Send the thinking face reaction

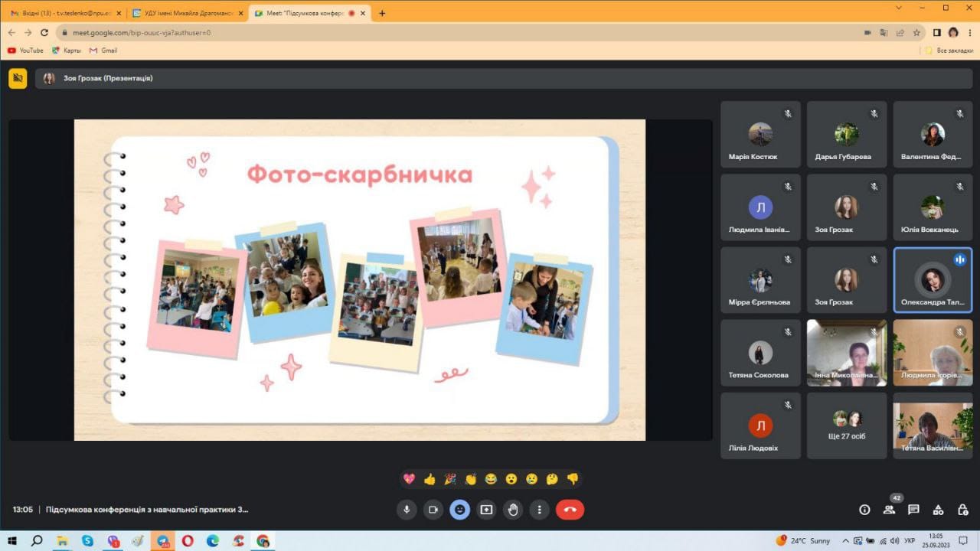pos(552,479)
